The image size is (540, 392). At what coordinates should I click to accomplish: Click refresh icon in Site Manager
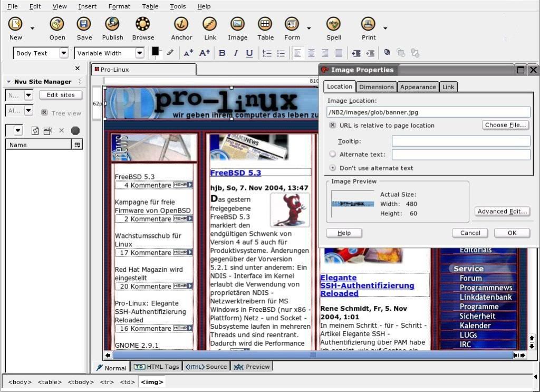[x=35, y=130]
